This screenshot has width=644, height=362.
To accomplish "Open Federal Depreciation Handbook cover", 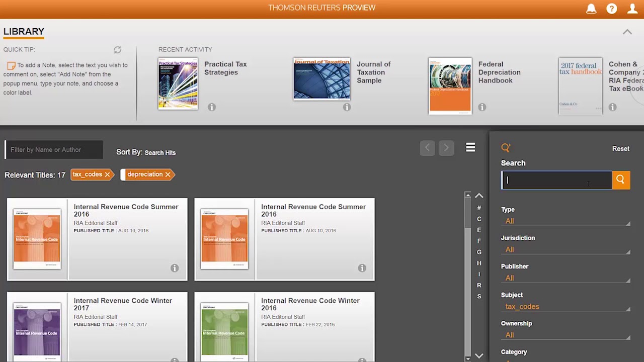I will click(x=450, y=86).
